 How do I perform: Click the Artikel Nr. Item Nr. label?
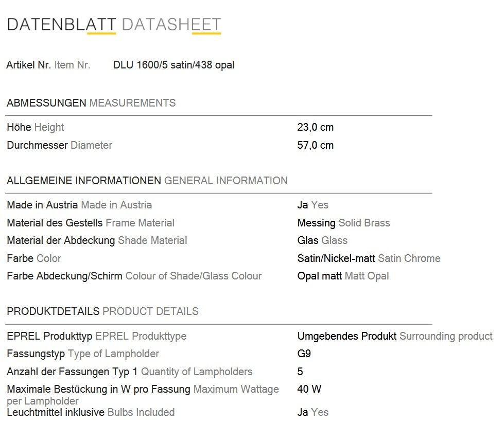tap(48, 65)
